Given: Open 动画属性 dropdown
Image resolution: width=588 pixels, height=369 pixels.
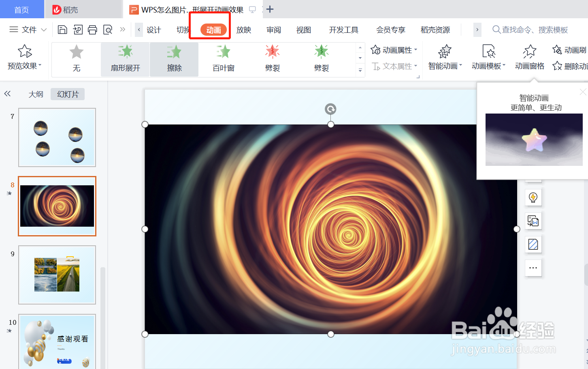Looking at the screenshot, I should [x=394, y=50].
